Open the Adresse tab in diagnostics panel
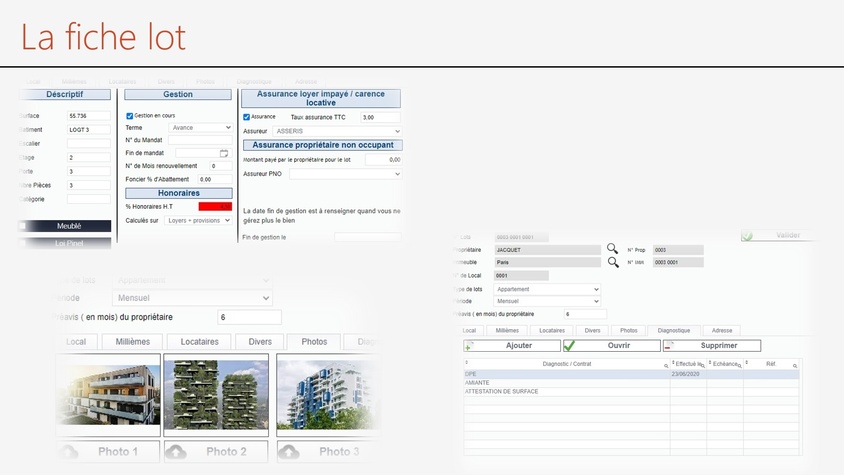Viewport: 844px width, 475px height. pyautogui.click(x=722, y=330)
